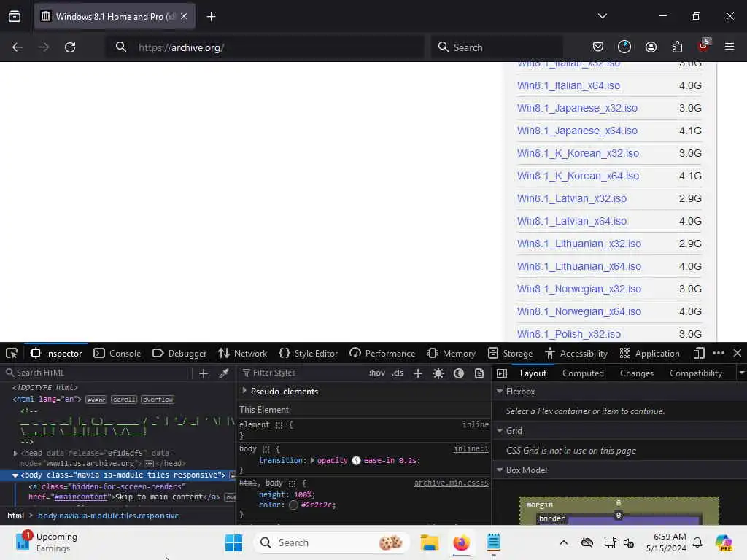
Task: Show hidden system tray icons
Action: click(x=564, y=542)
